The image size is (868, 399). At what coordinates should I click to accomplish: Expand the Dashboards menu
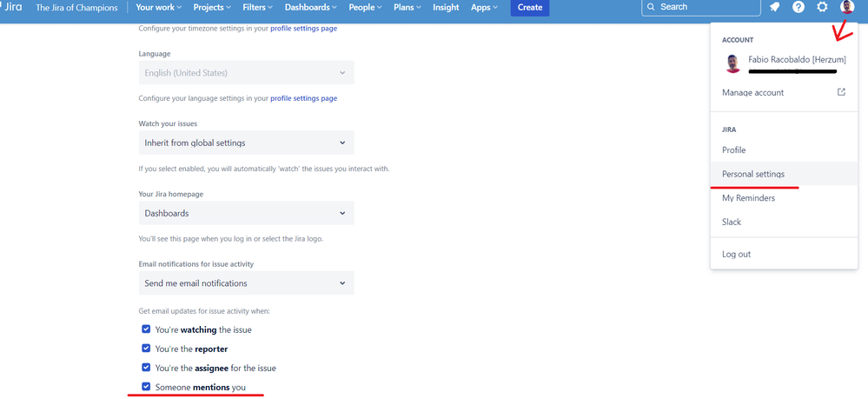pyautogui.click(x=310, y=7)
